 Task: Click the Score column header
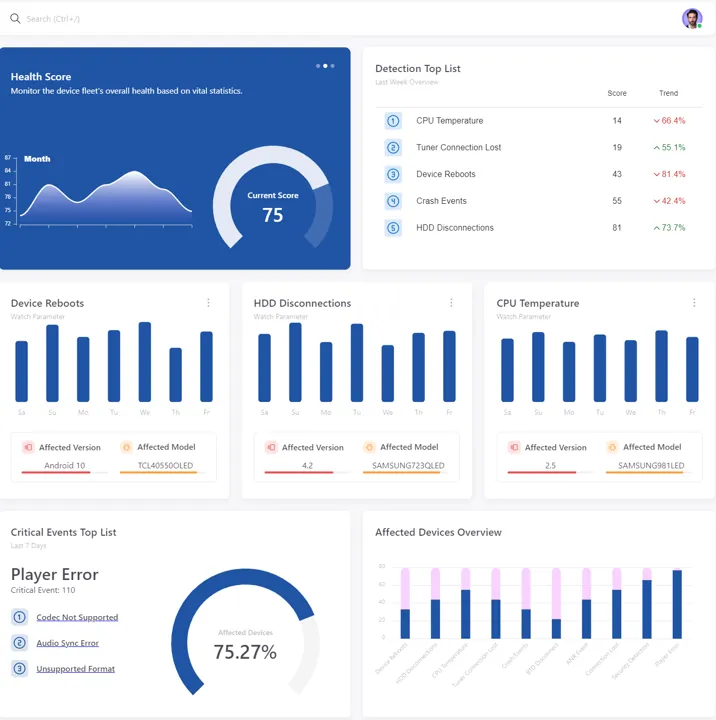617,94
